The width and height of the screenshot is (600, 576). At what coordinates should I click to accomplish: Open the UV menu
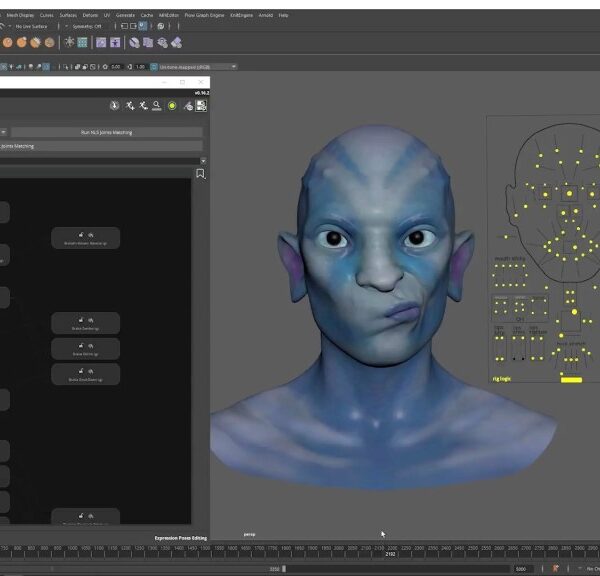coord(107,15)
